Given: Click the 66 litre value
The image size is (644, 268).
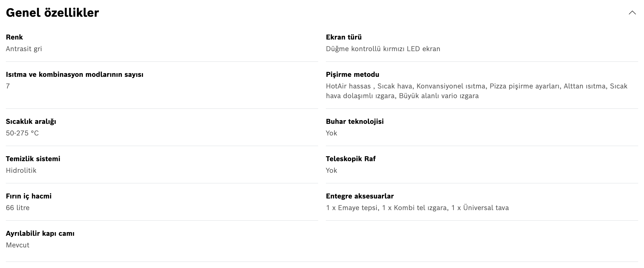Looking at the screenshot, I should pos(17,208).
